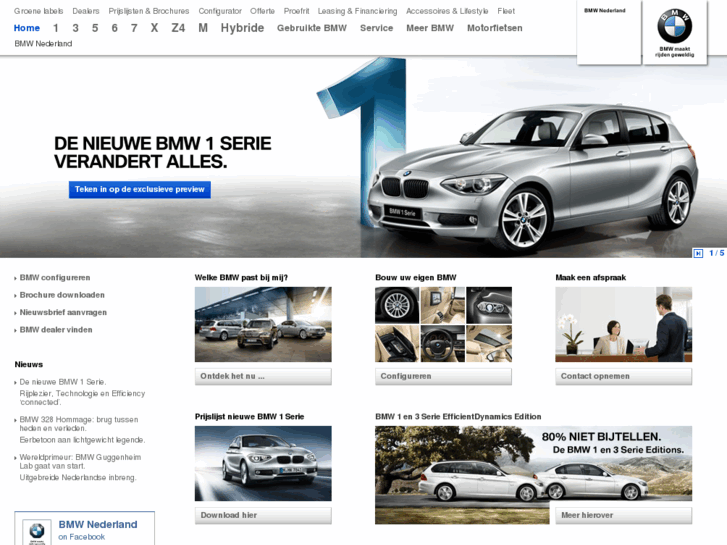Open the Prijslijst nieuwe BMW 1 Serie image
Image resolution: width=727 pixels, height=545 pixels.
click(263, 463)
